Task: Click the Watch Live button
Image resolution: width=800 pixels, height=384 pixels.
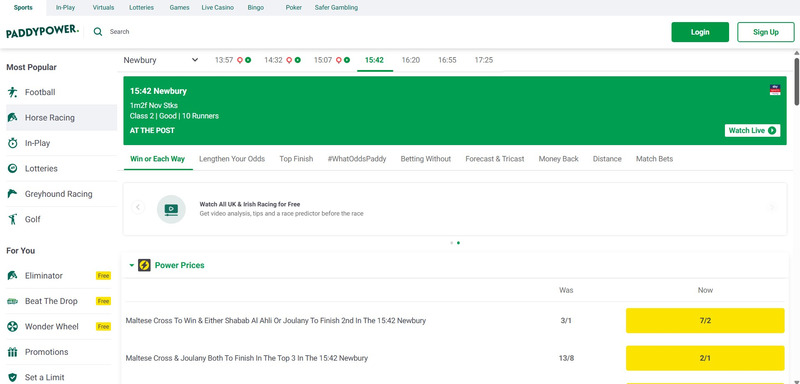Action: coord(753,131)
